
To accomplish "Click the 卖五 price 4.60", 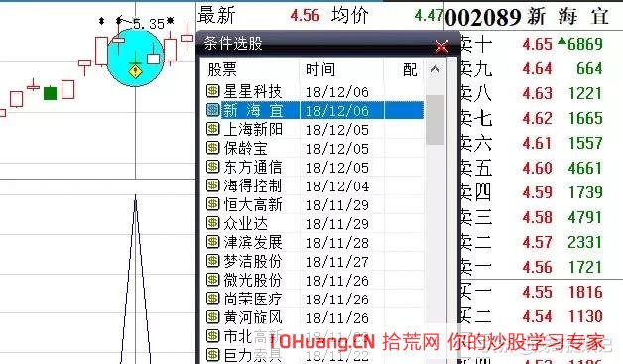I will (x=537, y=168).
